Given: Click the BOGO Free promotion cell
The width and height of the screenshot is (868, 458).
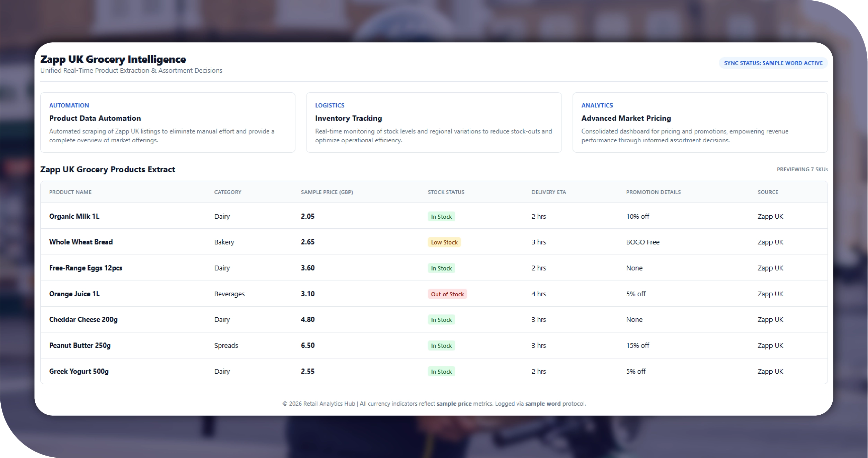Looking at the screenshot, I should coord(643,242).
